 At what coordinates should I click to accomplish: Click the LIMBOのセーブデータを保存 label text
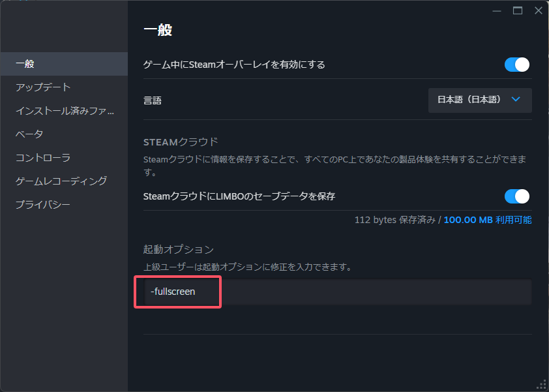click(x=239, y=196)
